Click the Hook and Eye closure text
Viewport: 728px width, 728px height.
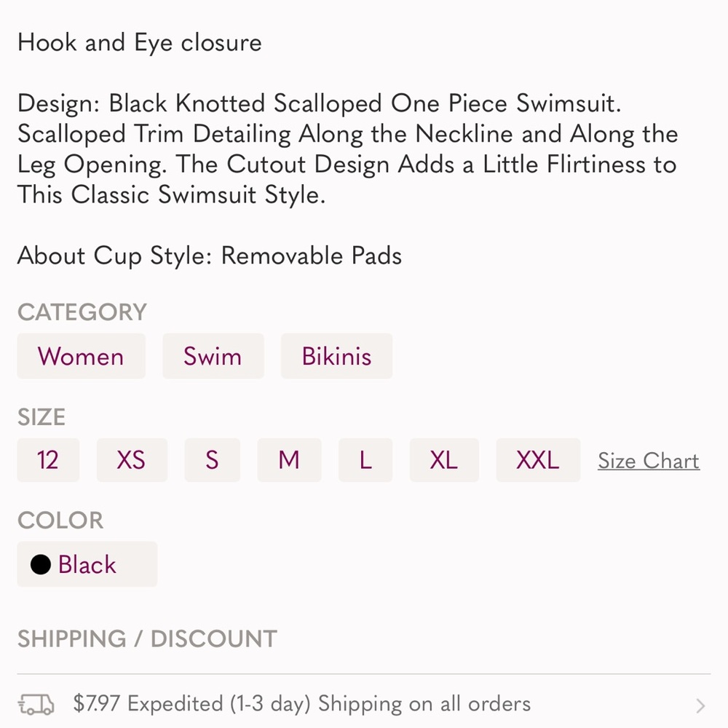[140, 42]
